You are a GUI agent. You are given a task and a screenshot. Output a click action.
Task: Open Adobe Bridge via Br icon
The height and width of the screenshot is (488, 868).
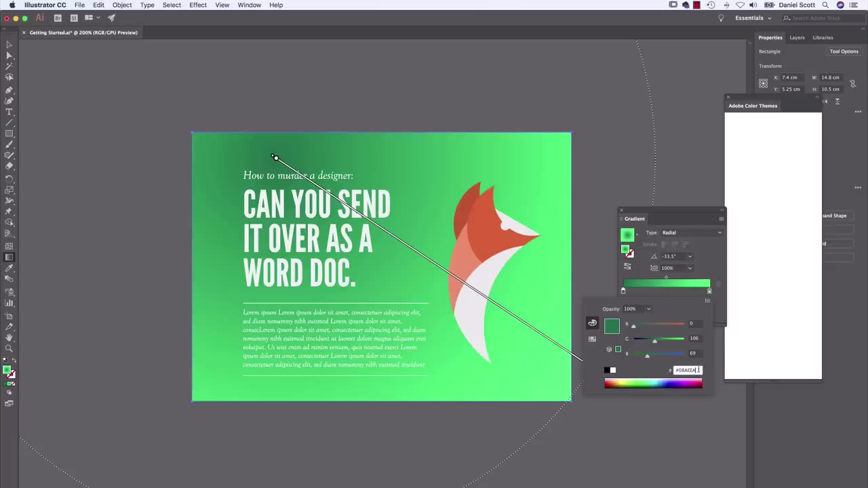coord(58,18)
